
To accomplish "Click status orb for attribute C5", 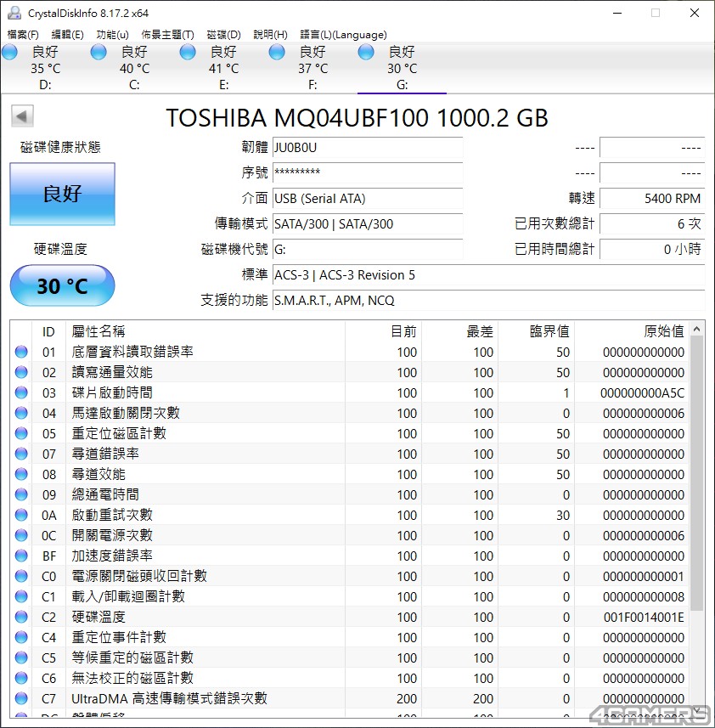I will pyautogui.click(x=21, y=658).
